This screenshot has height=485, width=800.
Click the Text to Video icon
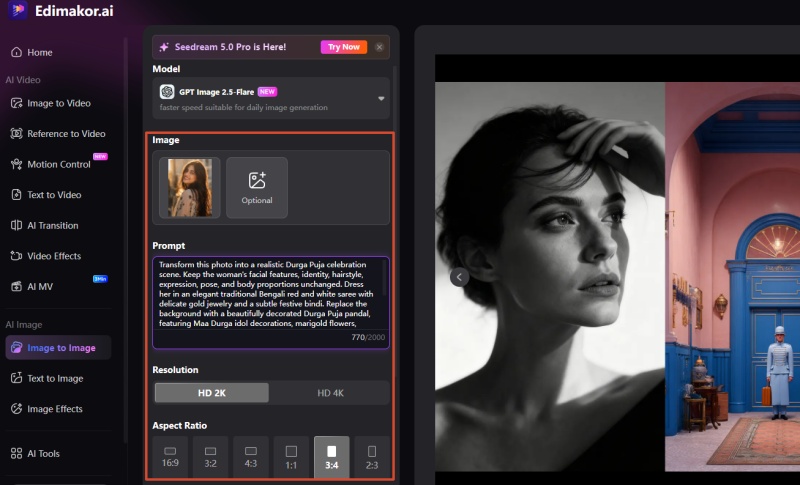coord(16,195)
